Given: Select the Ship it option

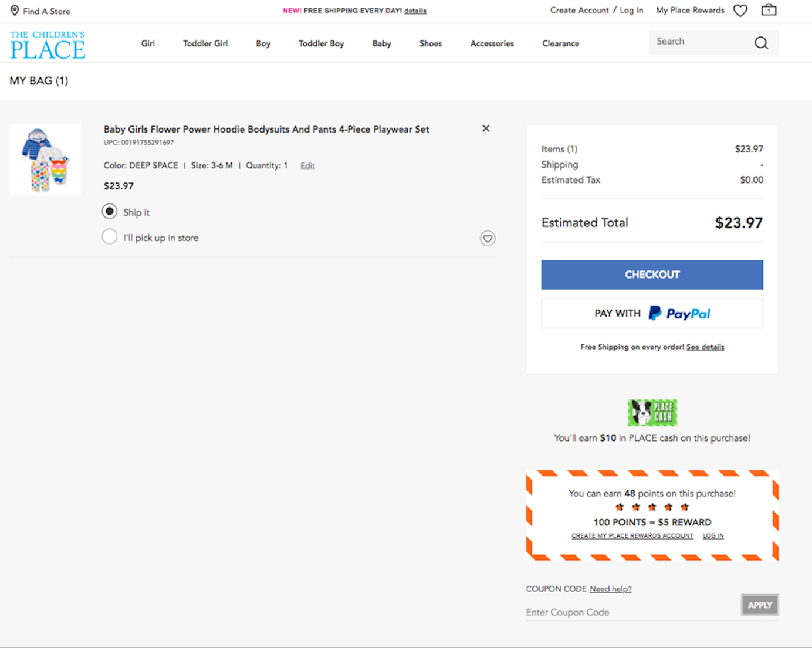Looking at the screenshot, I should point(109,211).
